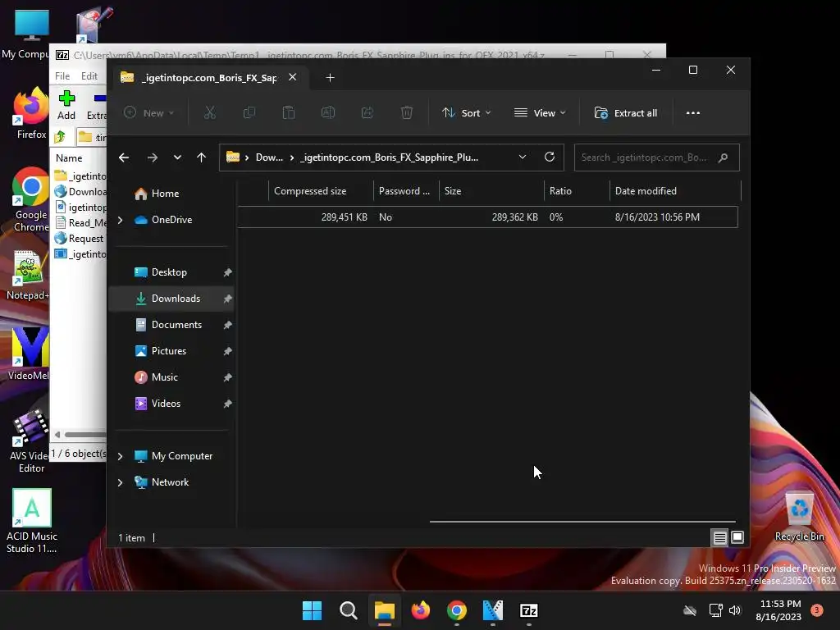Open the View dropdown menu
Image resolution: width=840 pixels, height=630 pixels.
point(540,113)
